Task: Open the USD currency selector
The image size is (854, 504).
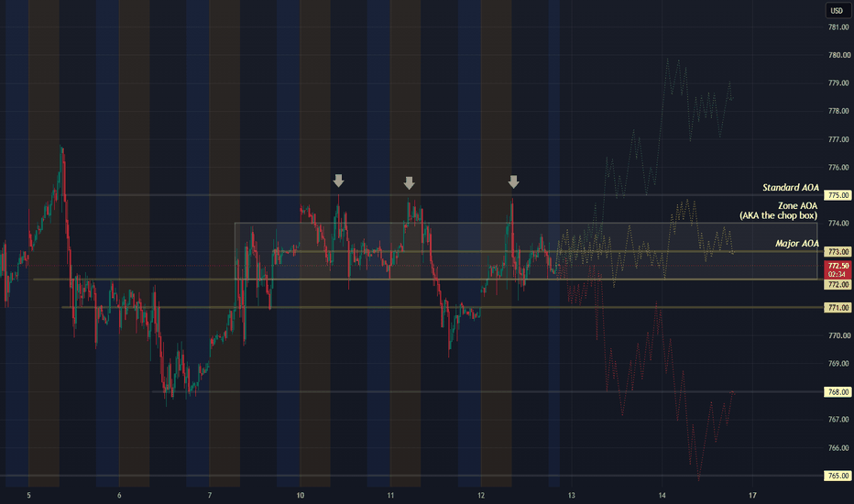Action: click(x=837, y=10)
